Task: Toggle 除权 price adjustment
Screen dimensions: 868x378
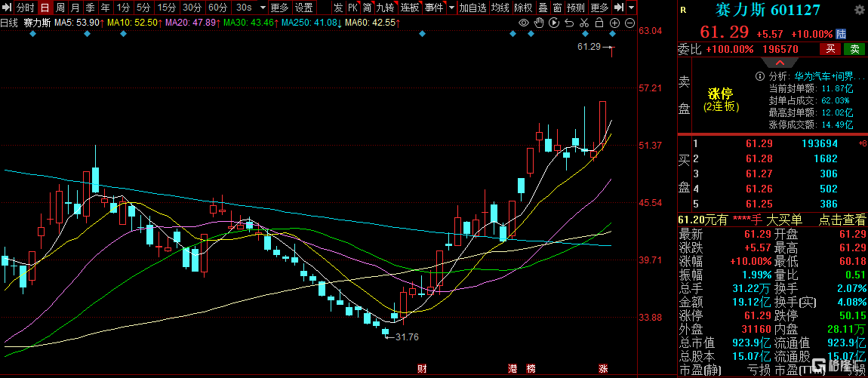Action: pos(523,8)
